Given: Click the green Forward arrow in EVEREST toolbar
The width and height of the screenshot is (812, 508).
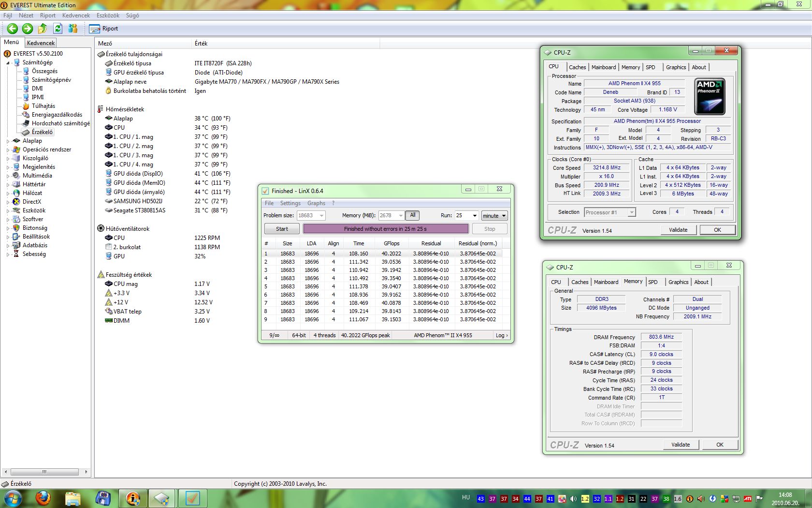Looking at the screenshot, I should click(28, 29).
